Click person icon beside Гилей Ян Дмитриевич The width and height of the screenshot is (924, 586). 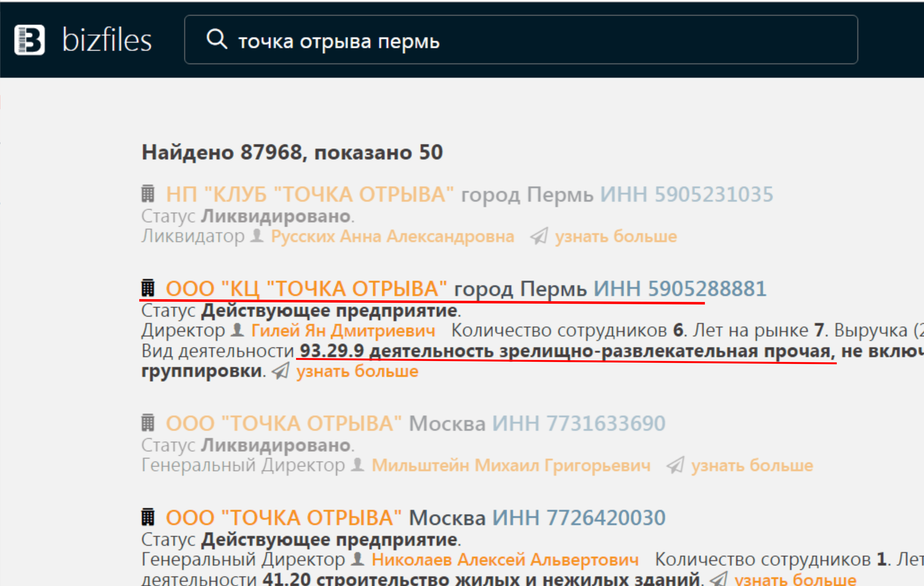(237, 330)
